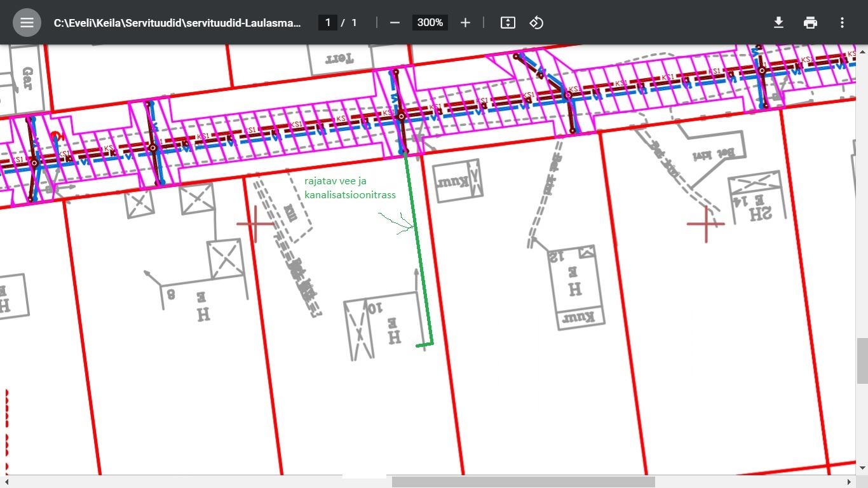868x488 pixels.
Task: Toggle the fit to page icon
Action: point(508,23)
